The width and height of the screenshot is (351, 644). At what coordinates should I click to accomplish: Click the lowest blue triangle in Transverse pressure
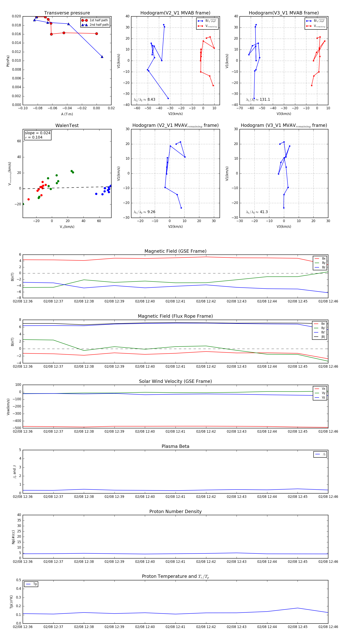coord(102,57)
